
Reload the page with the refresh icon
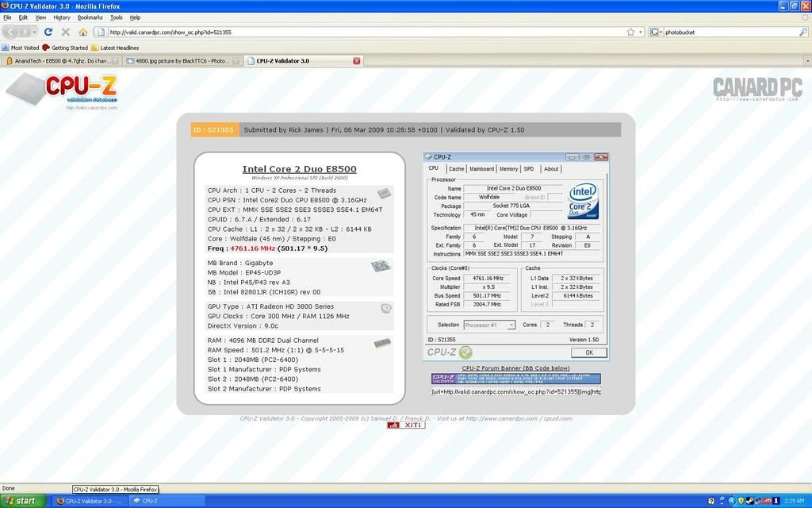pos(48,32)
